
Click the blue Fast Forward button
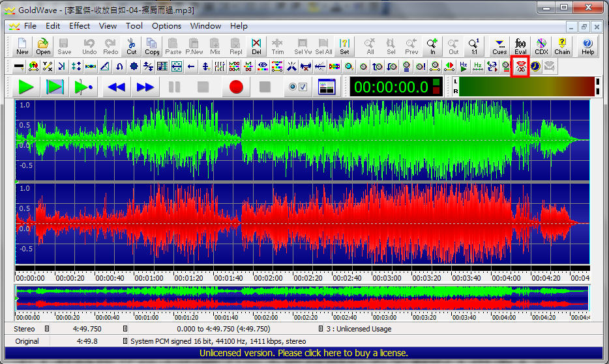[145, 87]
